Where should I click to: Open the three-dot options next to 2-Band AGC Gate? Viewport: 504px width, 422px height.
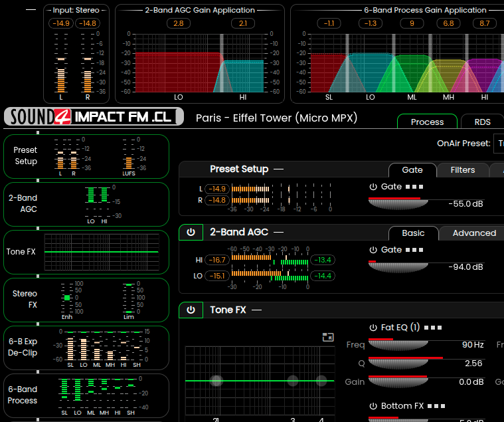[414, 250]
